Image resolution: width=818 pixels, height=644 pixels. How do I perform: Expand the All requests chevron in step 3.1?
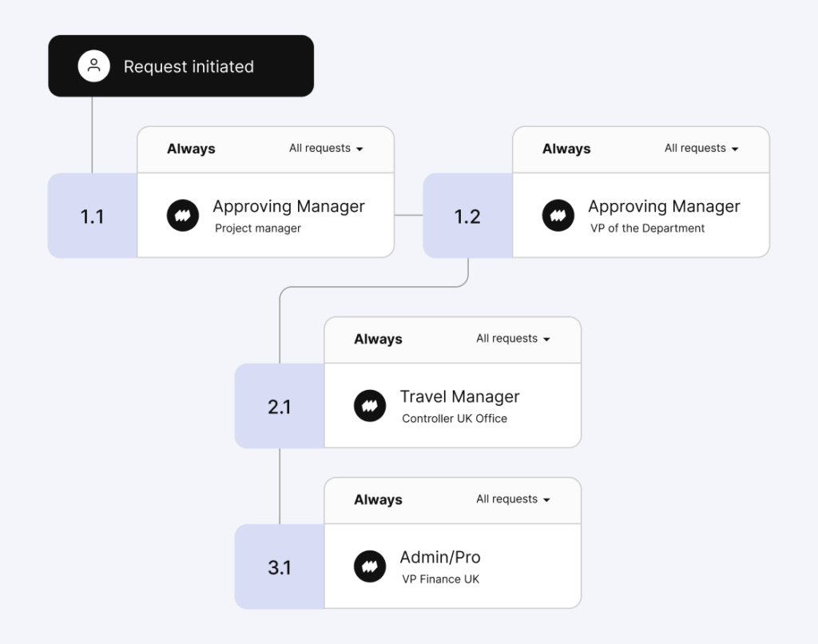tap(512, 499)
